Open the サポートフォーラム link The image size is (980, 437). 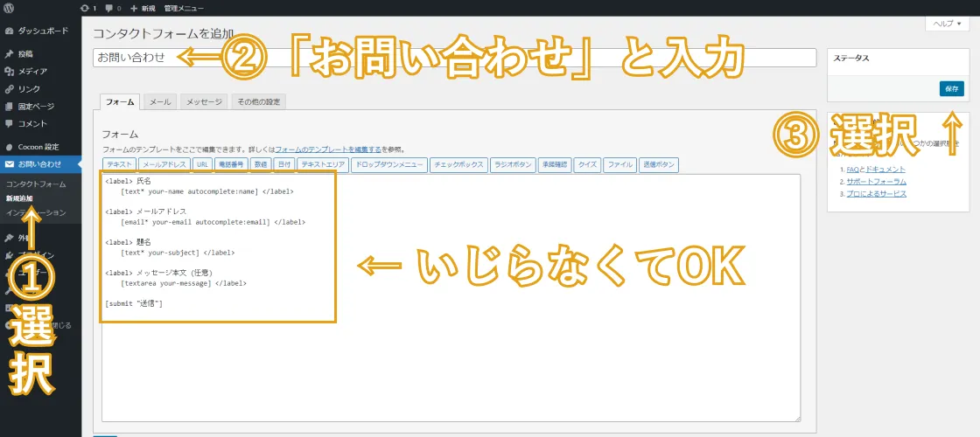pyautogui.click(x=875, y=181)
